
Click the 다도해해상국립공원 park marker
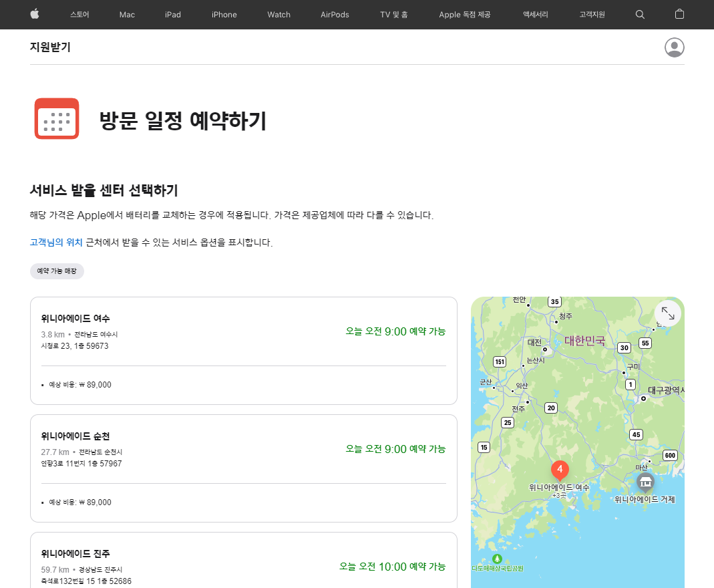[497, 559]
